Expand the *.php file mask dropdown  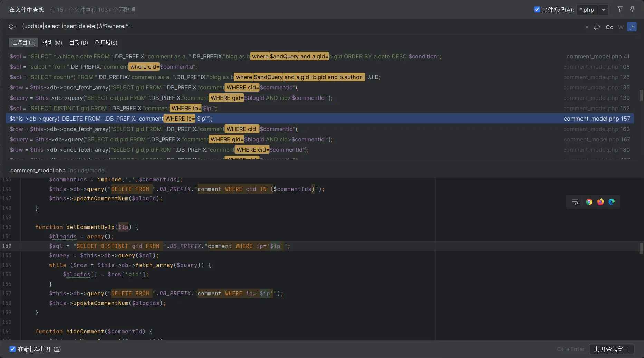pos(604,10)
